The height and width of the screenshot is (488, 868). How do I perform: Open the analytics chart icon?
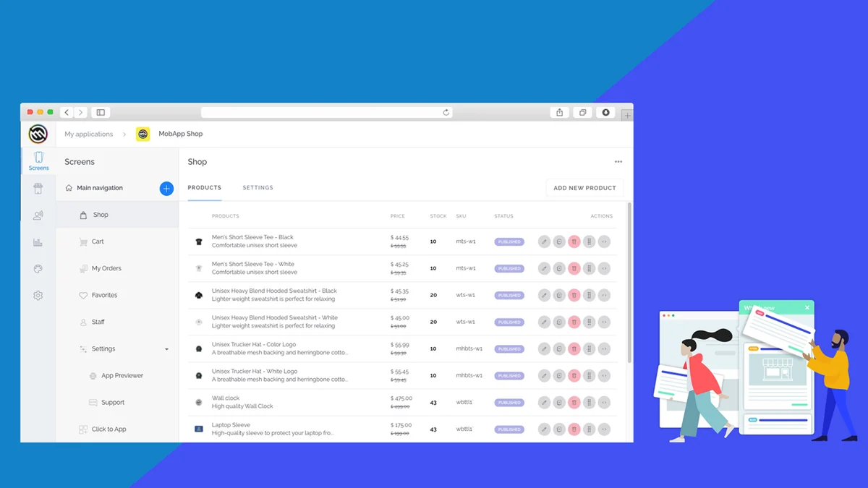pyautogui.click(x=38, y=241)
